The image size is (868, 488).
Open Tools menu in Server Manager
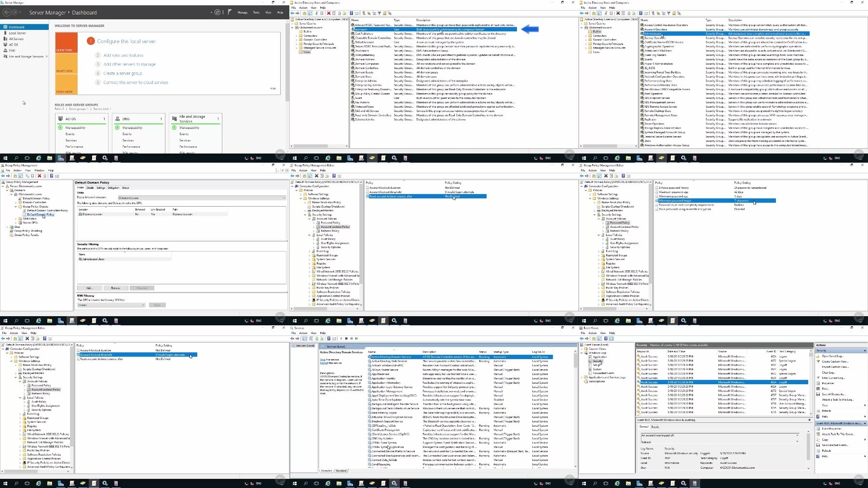pyautogui.click(x=256, y=13)
